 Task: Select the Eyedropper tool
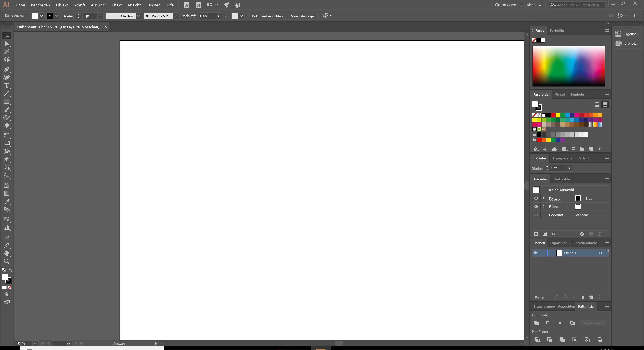point(7,202)
